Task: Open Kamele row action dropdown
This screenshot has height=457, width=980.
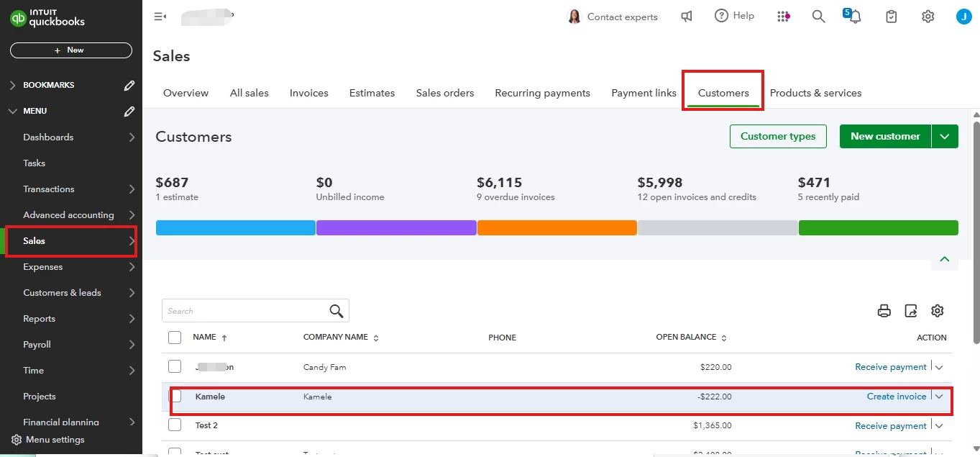Action: pyautogui.click(x=939, y=396)
